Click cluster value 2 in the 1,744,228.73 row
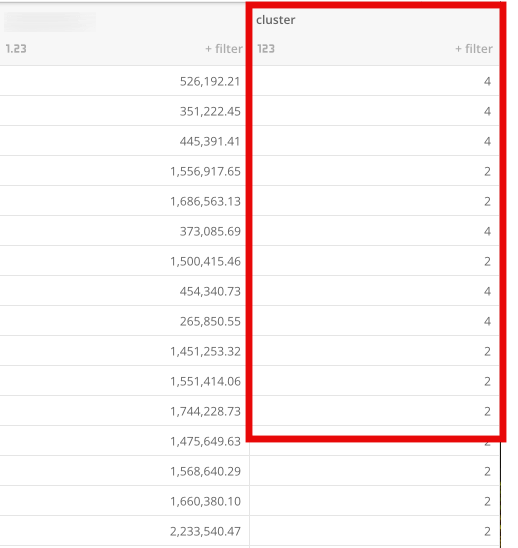Screen dimensions: 518x548 tap(488, 412)
